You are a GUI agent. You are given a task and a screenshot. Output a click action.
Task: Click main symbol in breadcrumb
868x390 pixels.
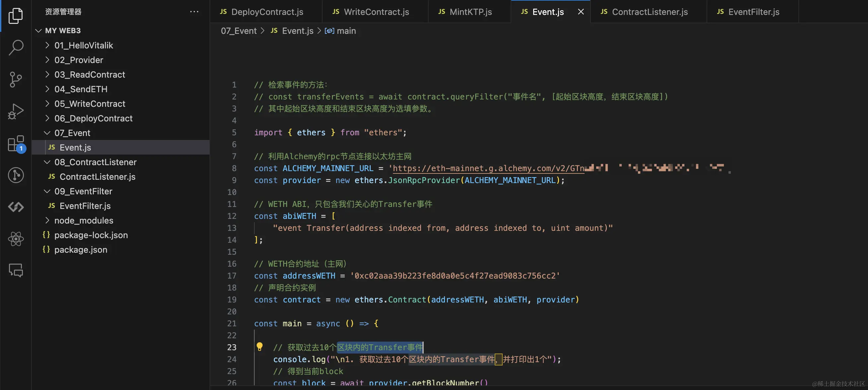click(346, 31)
